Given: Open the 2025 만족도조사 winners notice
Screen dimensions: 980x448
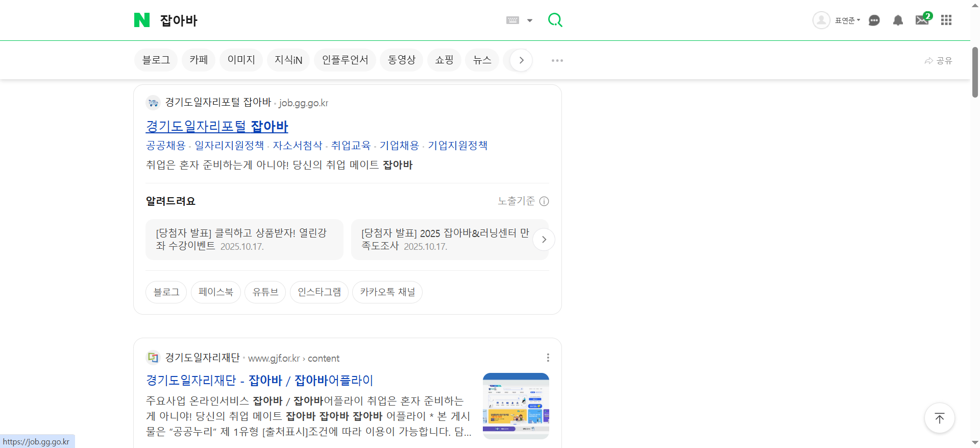Looking at the screenshot, I should pyautogui.click(x=449, y=240).
